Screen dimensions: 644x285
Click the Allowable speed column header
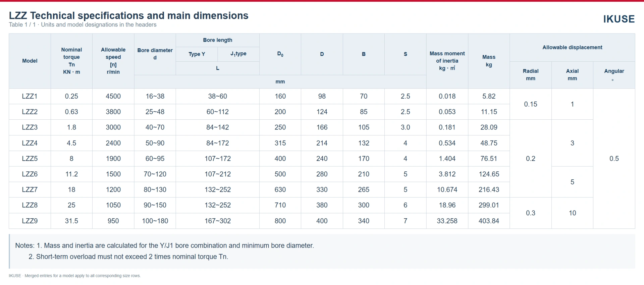[113, 61]
